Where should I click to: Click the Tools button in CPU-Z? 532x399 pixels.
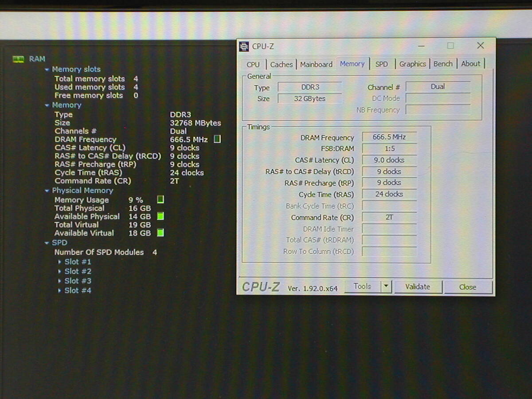click(x=363, y=287)
